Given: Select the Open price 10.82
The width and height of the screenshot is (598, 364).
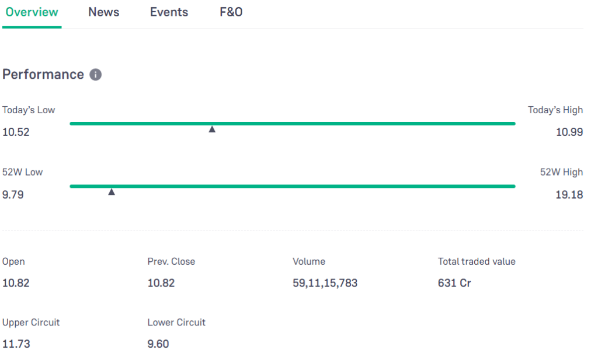Looking at the screenshot, I should pyautogui.click(x=16, y=283).
